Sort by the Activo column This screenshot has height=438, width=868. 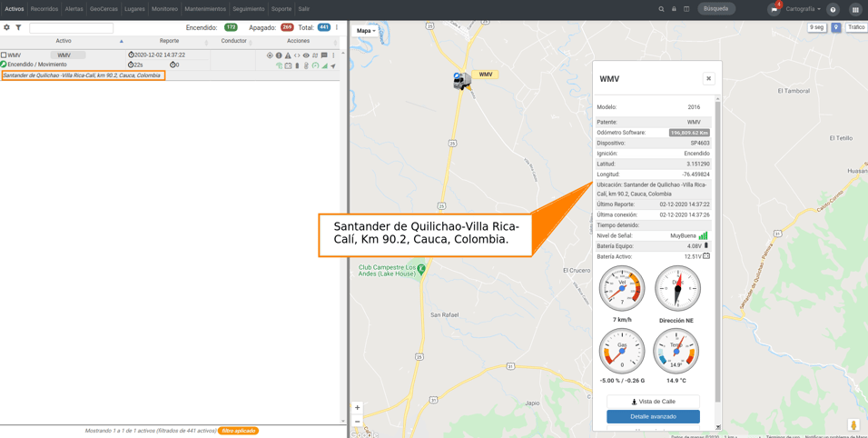[64, 41]
